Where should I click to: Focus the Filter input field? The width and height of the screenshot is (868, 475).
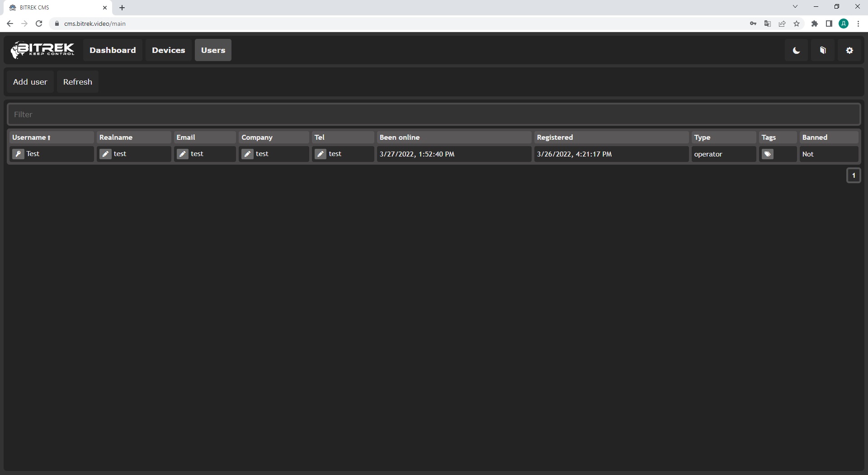pyautogui.click(x=434, y=114)
